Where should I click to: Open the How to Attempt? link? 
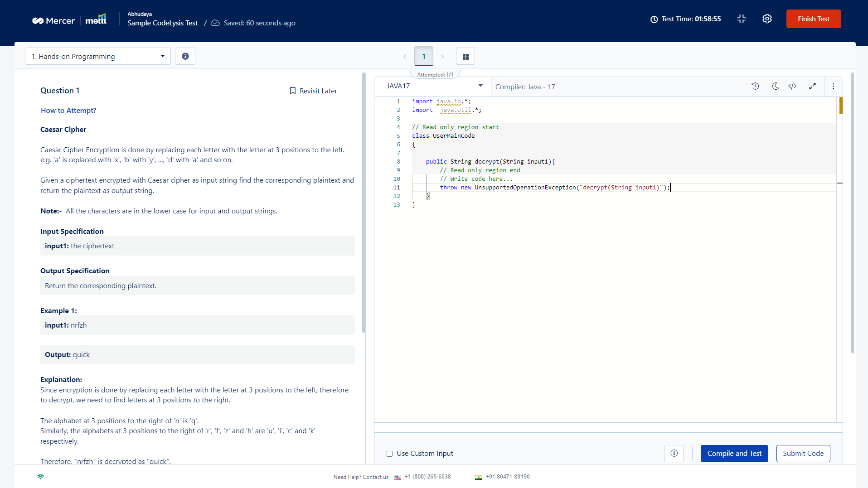click(x=68, y=111)
